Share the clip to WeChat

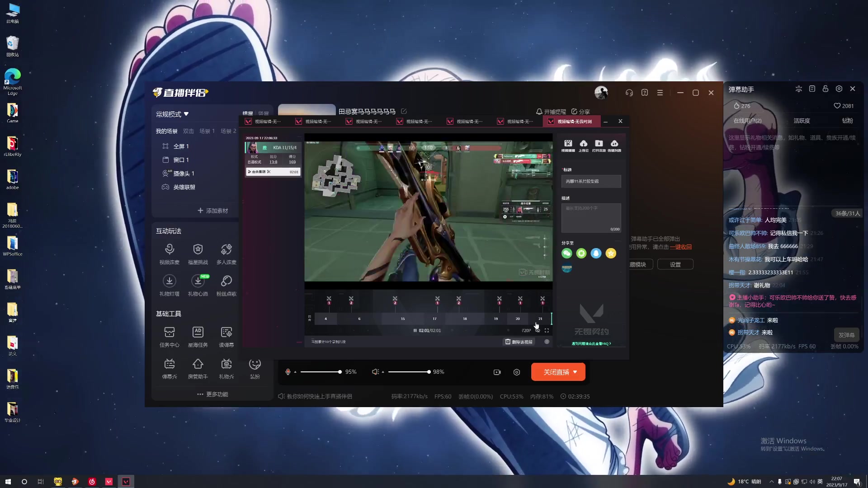(567, 253)
